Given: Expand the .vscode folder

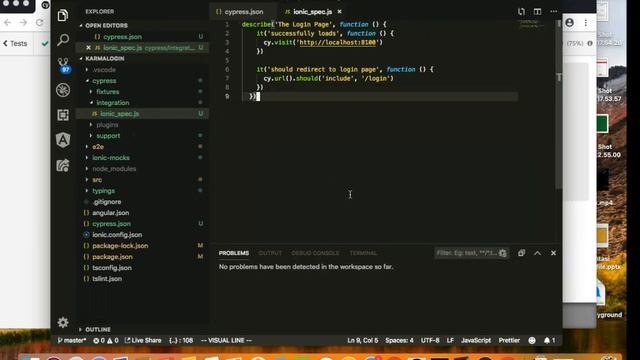Looking at the screenshot, I should (x=104, y=70).
